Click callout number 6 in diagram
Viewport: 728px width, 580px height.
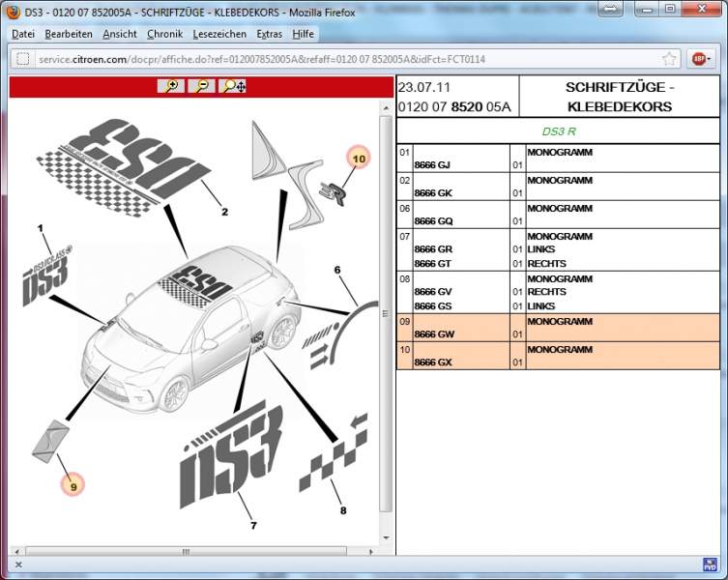[337, 270]
